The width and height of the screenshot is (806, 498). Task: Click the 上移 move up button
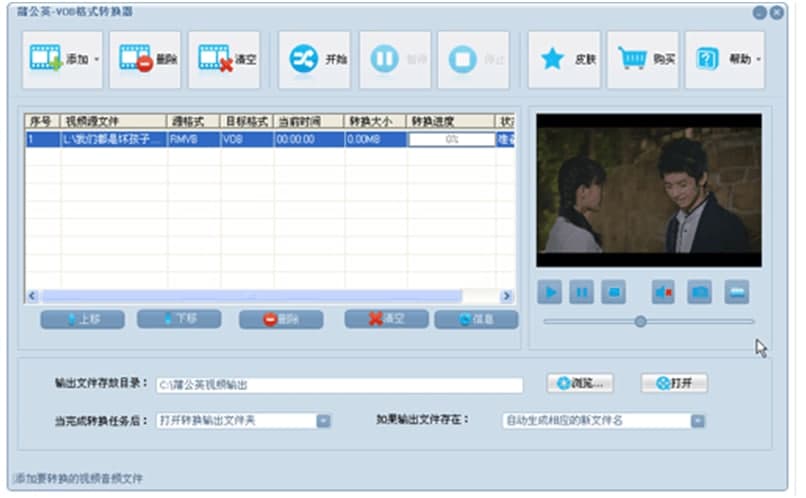(x=83, y=319)
